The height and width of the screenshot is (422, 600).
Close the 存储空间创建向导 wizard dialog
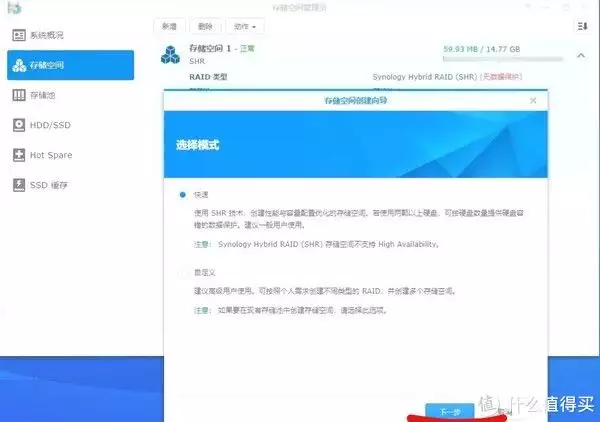coord(533,101)
